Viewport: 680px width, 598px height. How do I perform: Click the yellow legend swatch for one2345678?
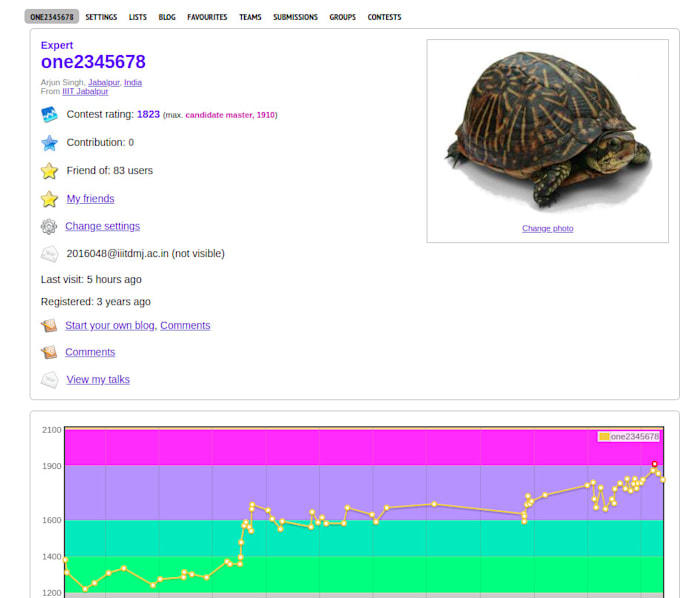[603, 437]
